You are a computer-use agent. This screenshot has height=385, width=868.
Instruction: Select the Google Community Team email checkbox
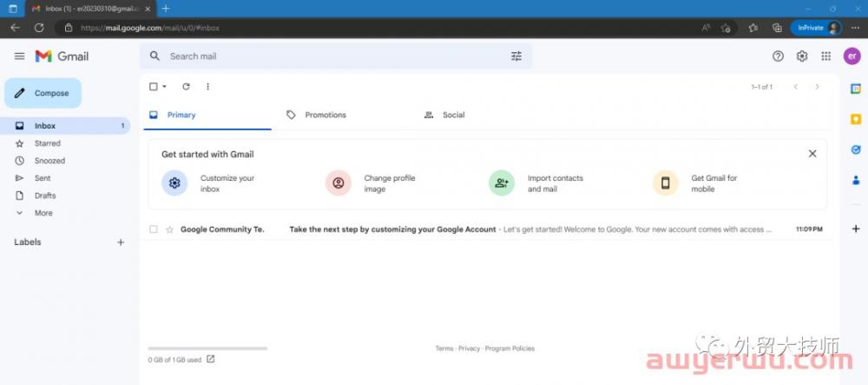coord(154,229)
